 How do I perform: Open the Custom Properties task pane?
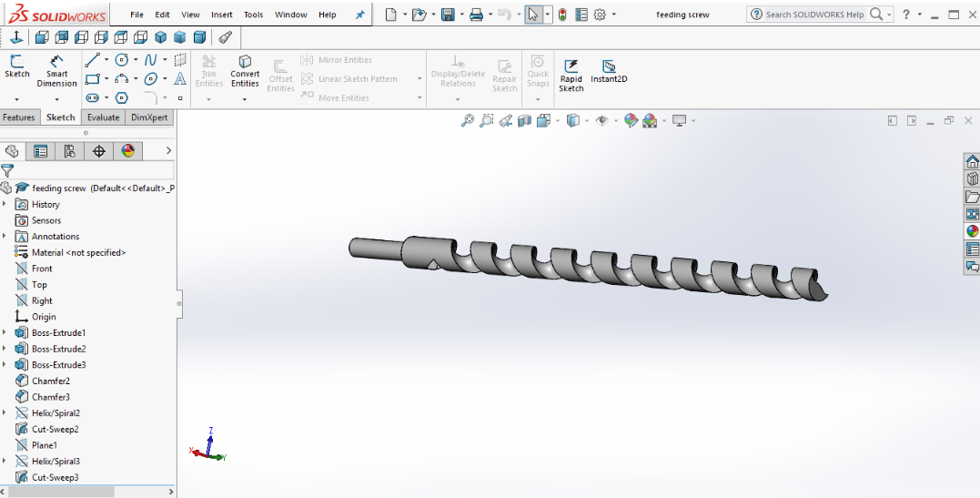972,249
